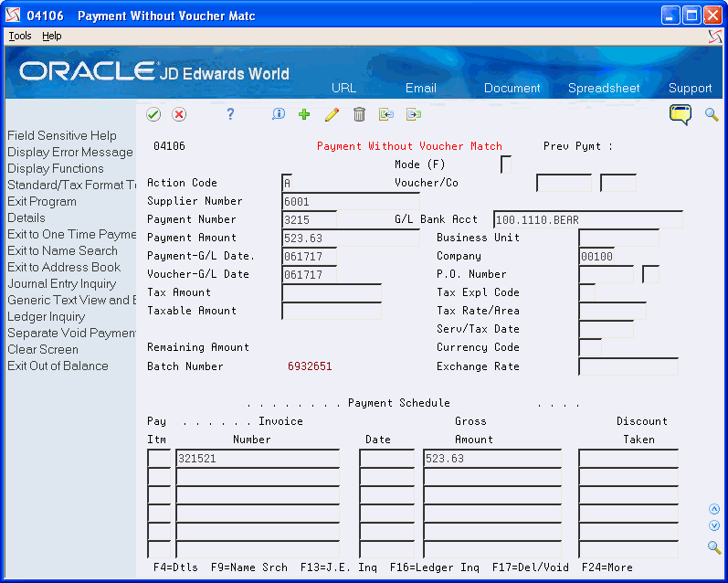Open the Spreadsheet tab

pyautogui.click(x=604, y=89)
